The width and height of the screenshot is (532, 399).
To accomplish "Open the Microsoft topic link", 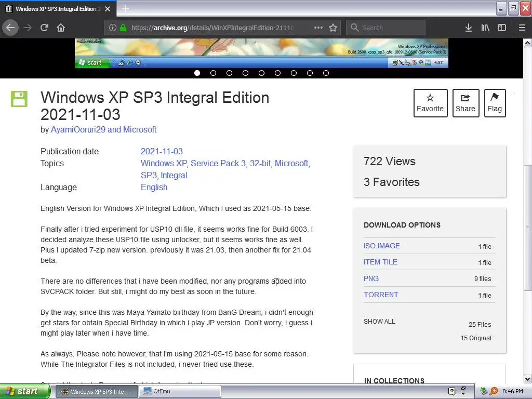I will (x=291, y=163).
